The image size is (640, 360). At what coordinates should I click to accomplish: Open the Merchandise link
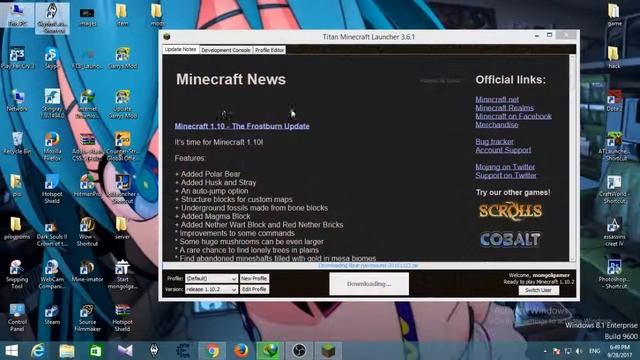coord(496,125)
